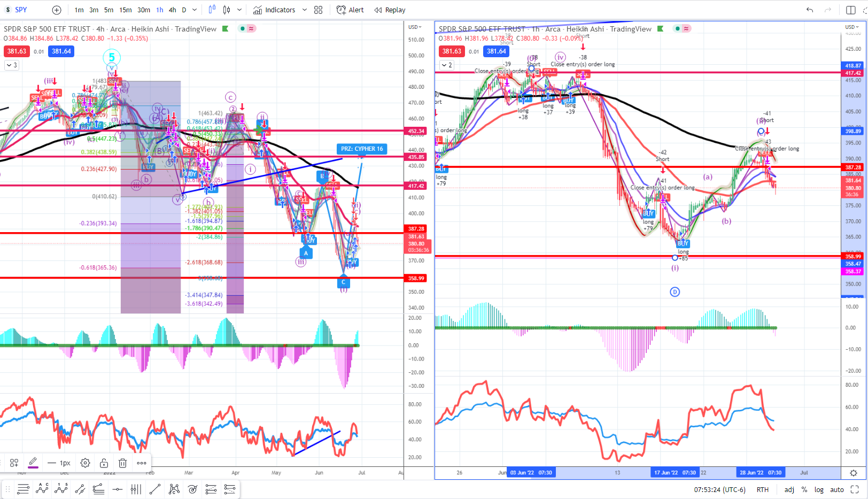Screen dimensions: 868x499
Task: Select the trend-based Fib extension tool
Action: click(211, 489)
